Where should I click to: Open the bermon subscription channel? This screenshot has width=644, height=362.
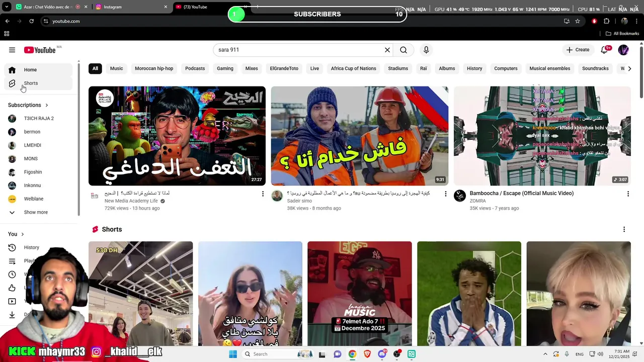pyautogui.click(x=38, y=132)
